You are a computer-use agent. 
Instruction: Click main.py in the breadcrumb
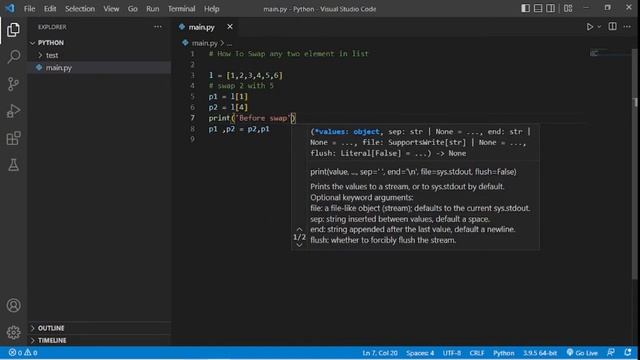(204, 43)
